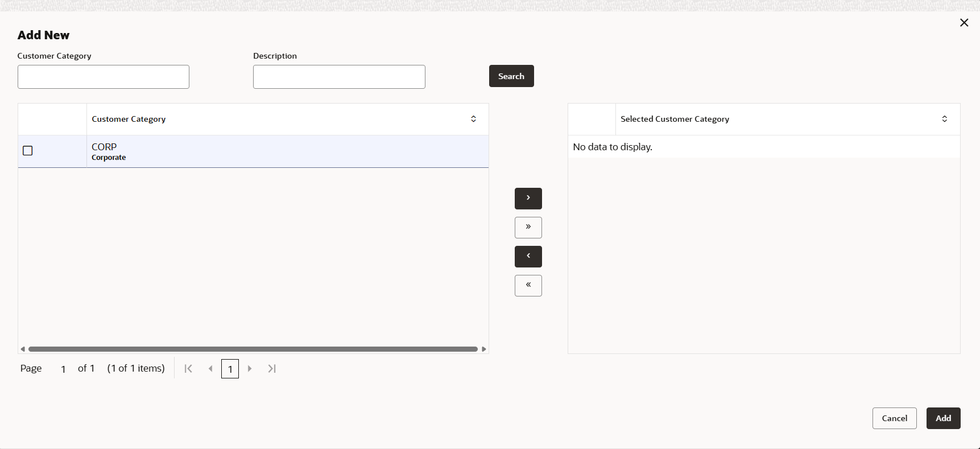The height and width of the screenshot is (449, 980).
Task: Jump to last page of results
Action: pyautogui.click(x=272, y=369)
